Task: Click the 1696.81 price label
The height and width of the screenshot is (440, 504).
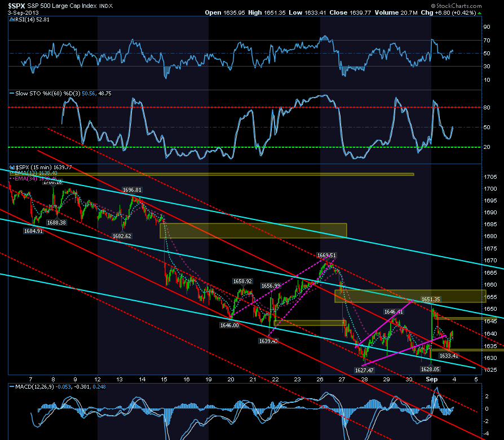Action: point(132,190)
